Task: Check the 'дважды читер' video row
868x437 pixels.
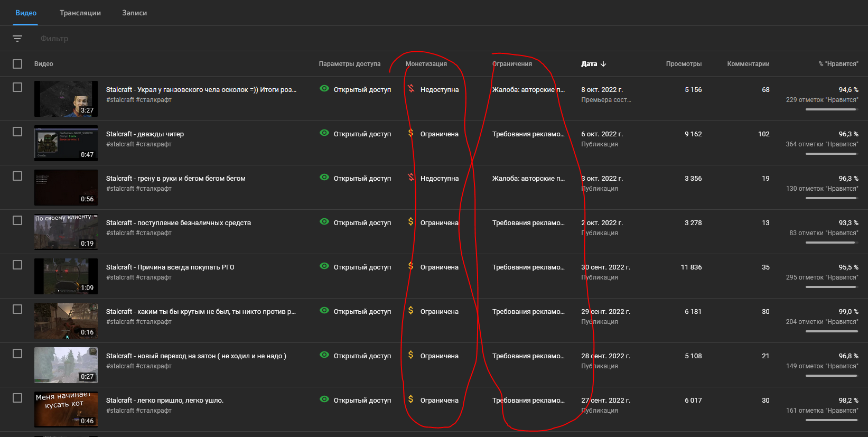Action: (17, 132)
